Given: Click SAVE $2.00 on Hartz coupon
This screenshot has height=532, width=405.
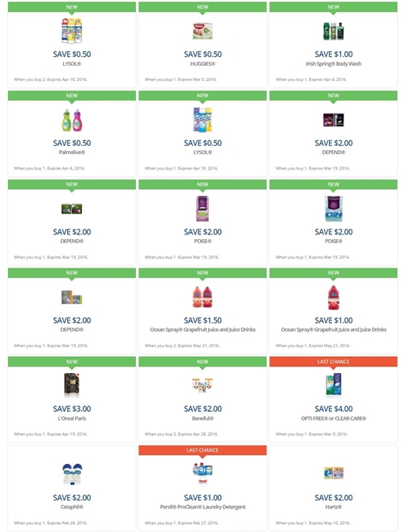Looking at the screenshot, I should [x=334, y=498].
